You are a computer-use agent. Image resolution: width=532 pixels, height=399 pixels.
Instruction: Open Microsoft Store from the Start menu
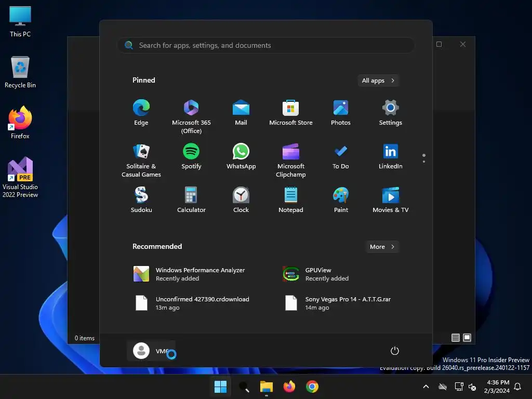[291, 113]
